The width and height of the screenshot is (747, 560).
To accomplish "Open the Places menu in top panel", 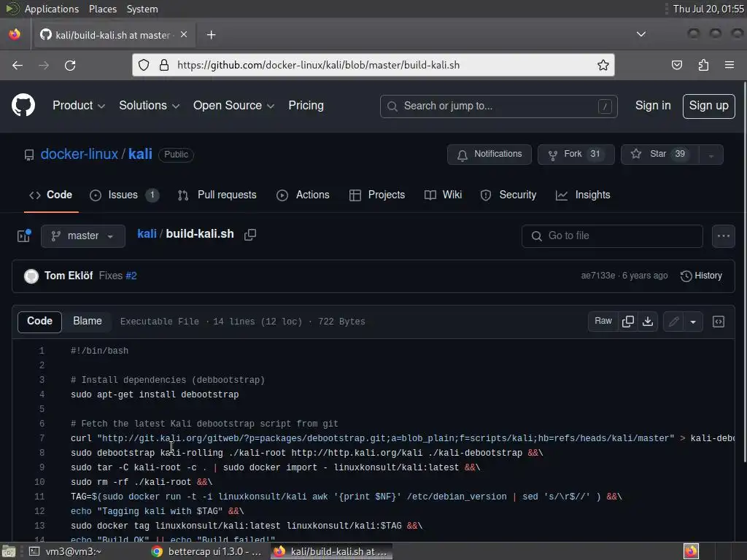I will point(102,9).
